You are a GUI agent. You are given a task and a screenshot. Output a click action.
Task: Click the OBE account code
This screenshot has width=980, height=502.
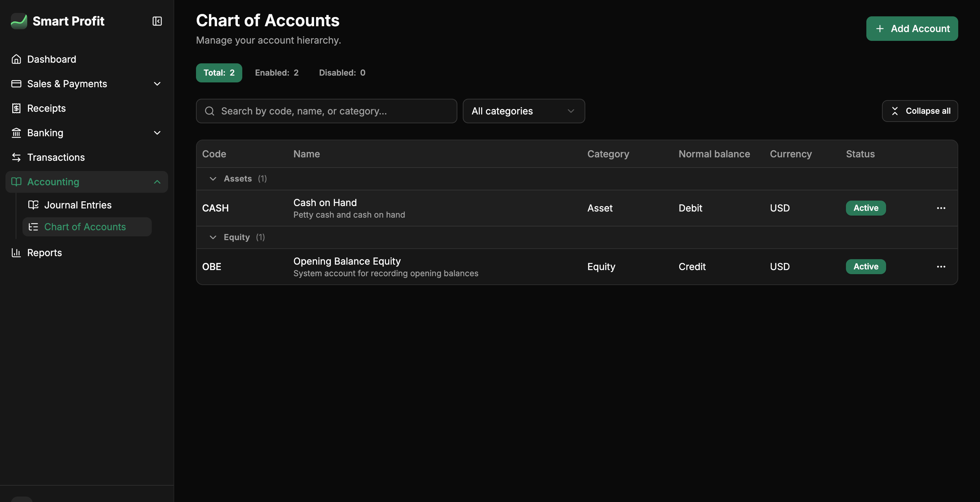[x=211, y=267]
